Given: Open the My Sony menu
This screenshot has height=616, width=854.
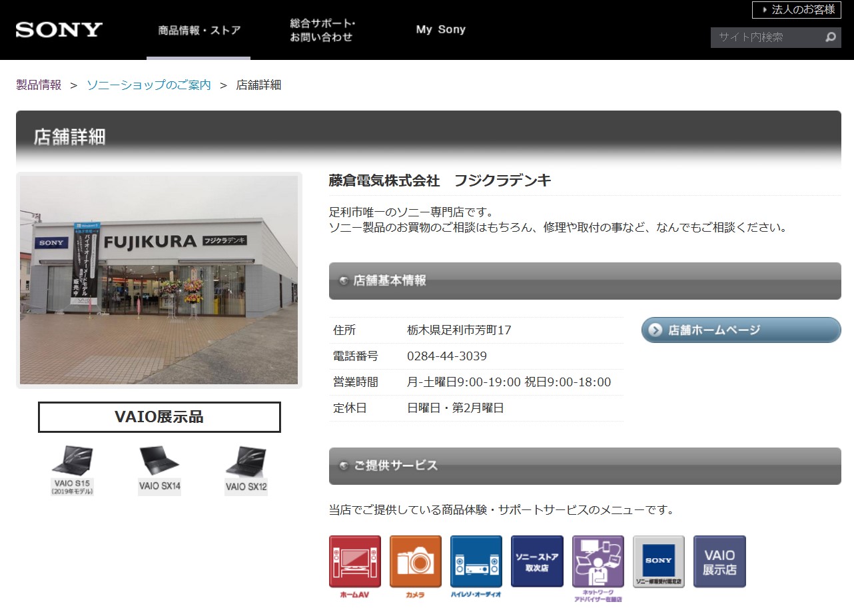Looking at the screenshot, I should pyautogui.click(x=440, y=29).
